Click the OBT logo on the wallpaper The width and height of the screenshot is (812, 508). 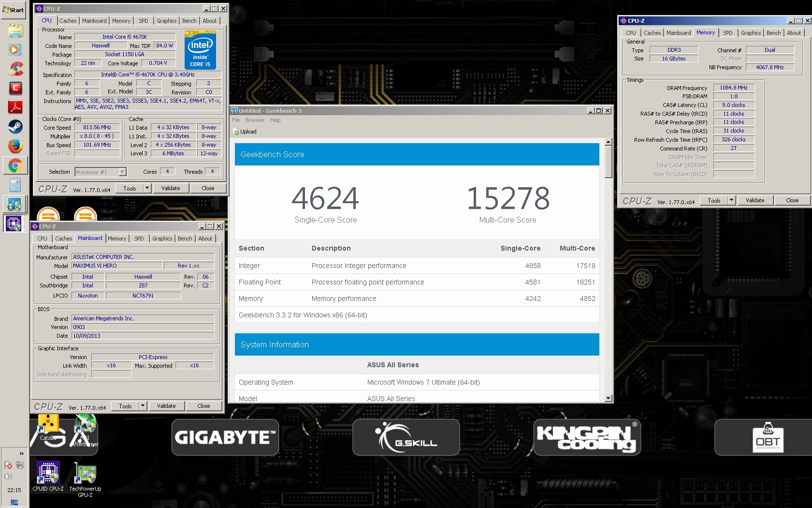point(768,437)
